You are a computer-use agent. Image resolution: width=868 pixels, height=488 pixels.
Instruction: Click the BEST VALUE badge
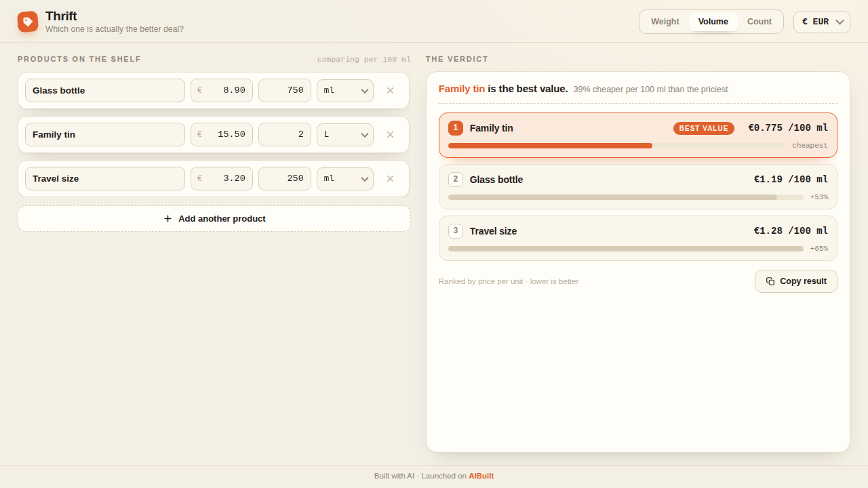704,128
